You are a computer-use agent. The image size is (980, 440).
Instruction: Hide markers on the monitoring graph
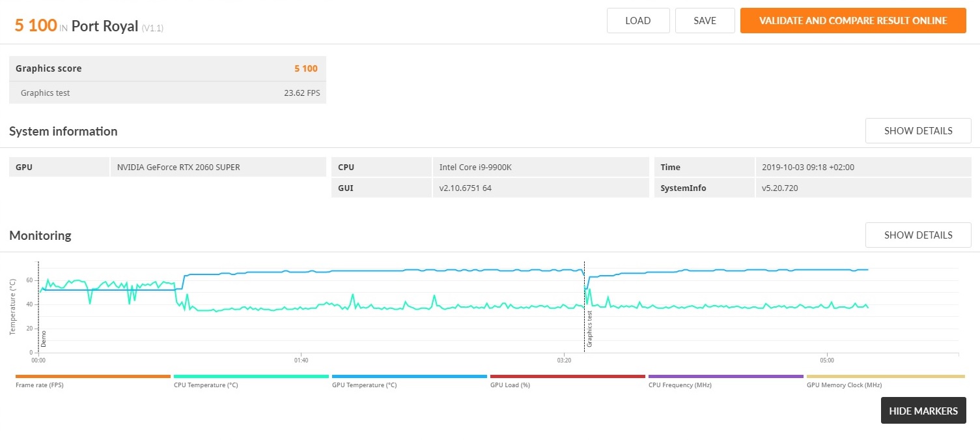tap(923, 411)
